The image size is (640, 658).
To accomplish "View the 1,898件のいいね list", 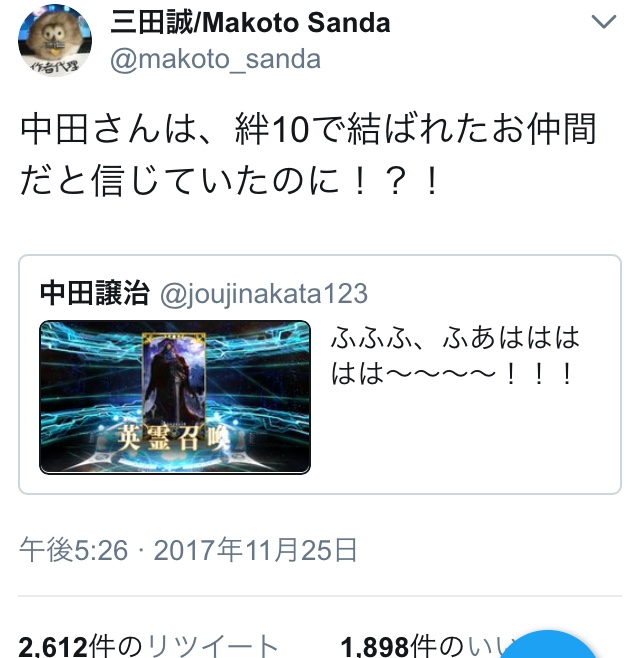I will [424, 646].
